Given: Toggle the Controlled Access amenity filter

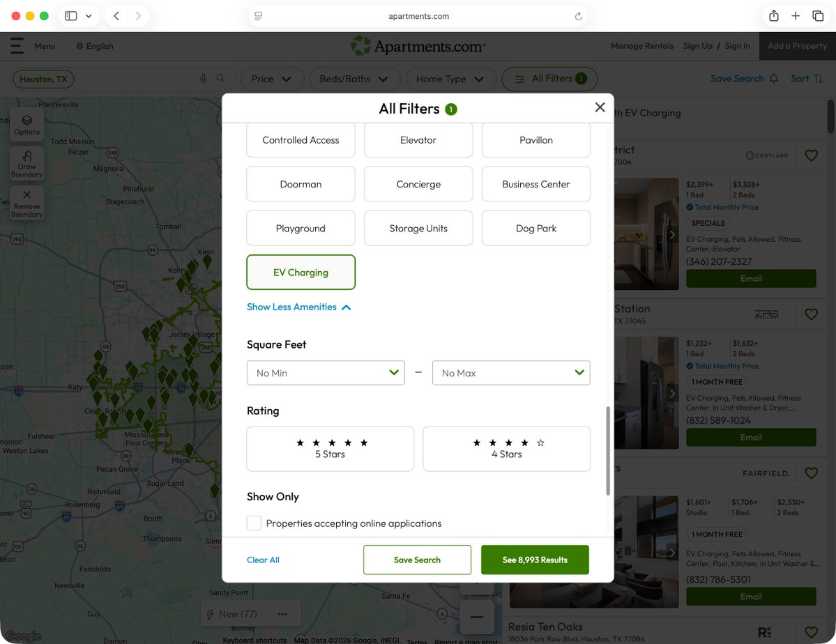Looking at the screenshot, I should click(301, 139).
